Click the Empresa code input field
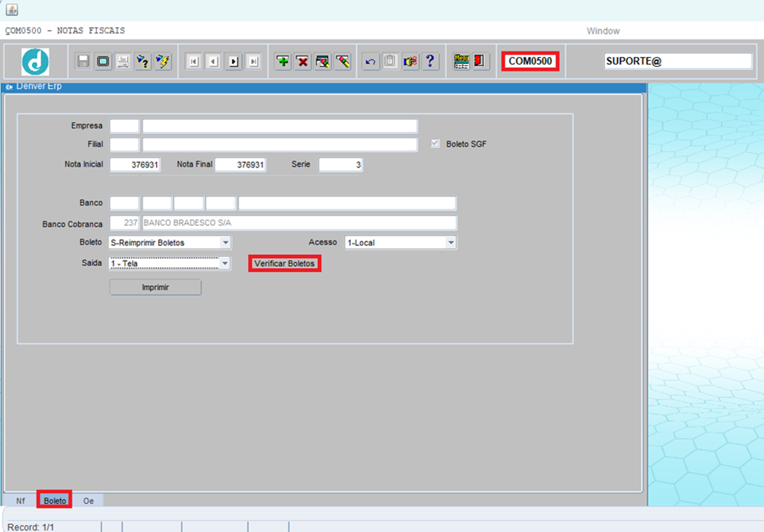This screenshot has height=532, width=764. [124, 126]
